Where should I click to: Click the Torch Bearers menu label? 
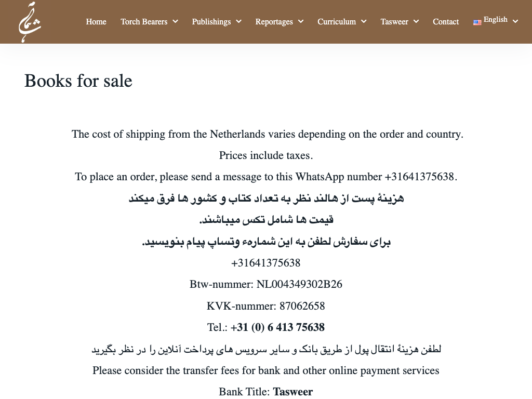(144, 22)
